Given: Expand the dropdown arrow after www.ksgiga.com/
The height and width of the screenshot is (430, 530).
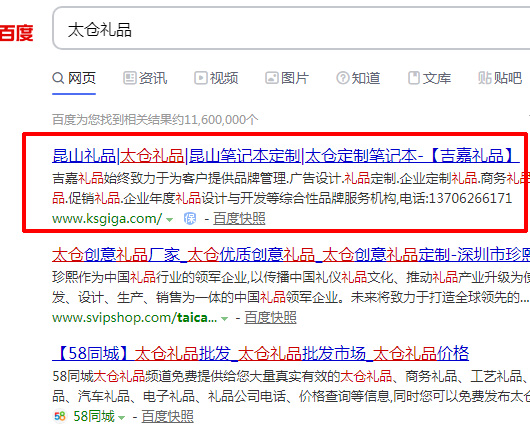Looking at the screenshot, I should point(169,220).
